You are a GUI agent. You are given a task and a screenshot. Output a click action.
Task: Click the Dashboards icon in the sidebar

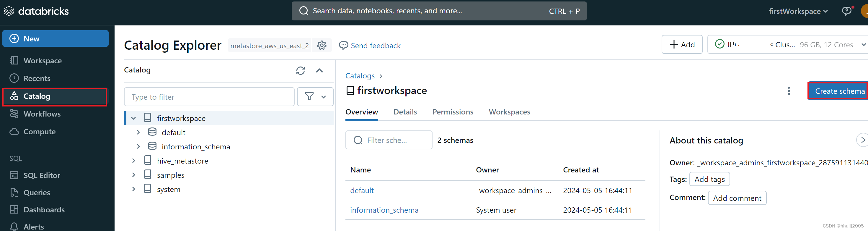(14, 210)
